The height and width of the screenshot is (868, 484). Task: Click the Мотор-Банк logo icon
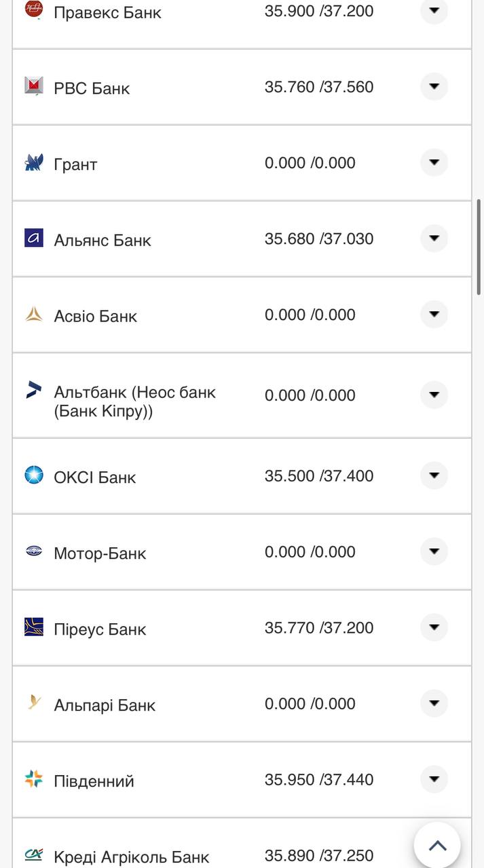(x=34, y=551)
